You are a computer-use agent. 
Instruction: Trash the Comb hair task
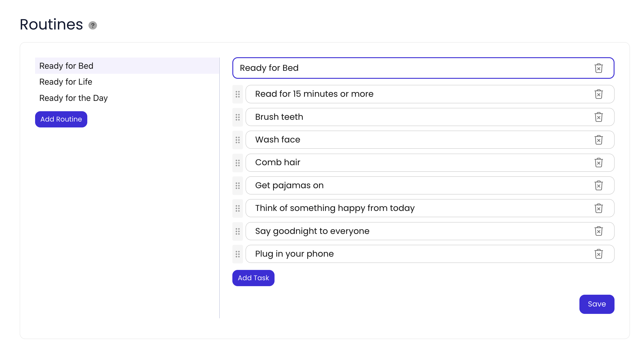pos(598,163)
